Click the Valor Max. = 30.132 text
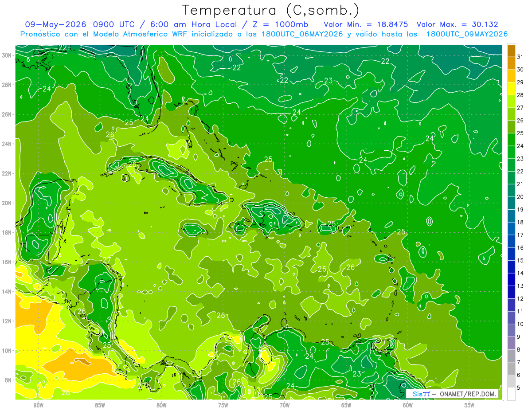The width and height of the screenshot is (532, 411). 457,24
